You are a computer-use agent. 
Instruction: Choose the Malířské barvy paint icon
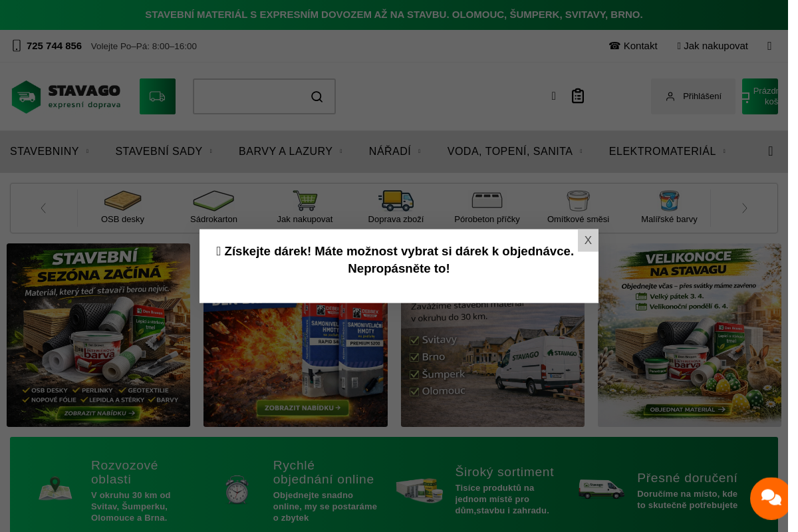[x=669, y=201]
